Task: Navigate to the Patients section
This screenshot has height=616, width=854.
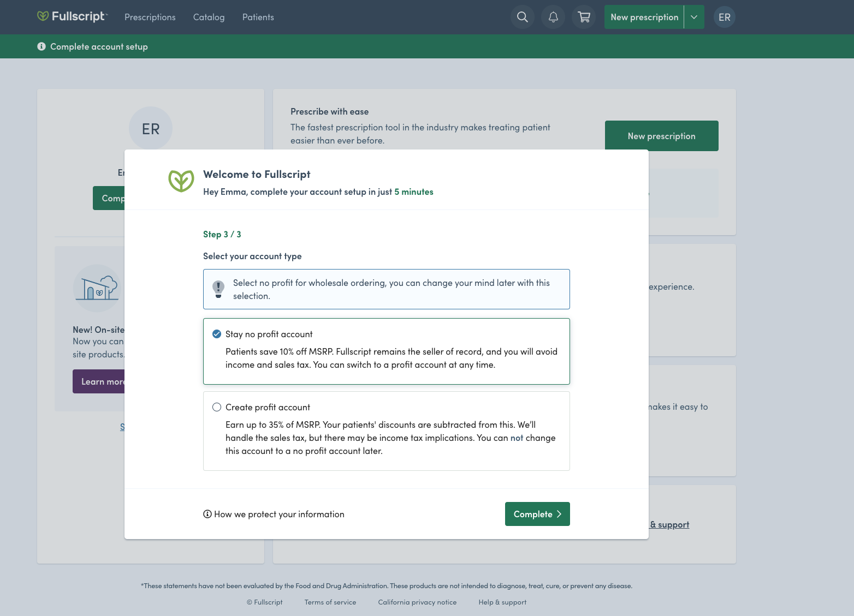Action: 258,17
